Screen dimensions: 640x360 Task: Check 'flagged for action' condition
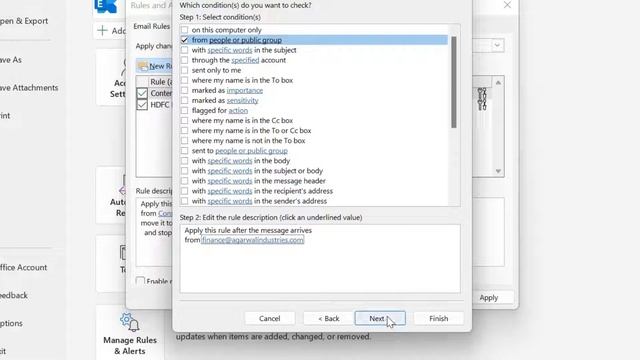point(184,111)
